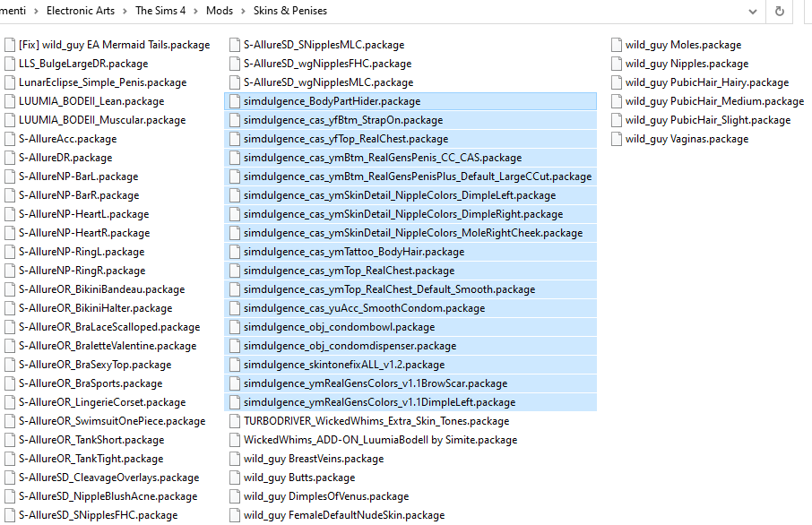
Task: Click the Skins & Penises breadcrumb
Action: [x=290, y=11]
